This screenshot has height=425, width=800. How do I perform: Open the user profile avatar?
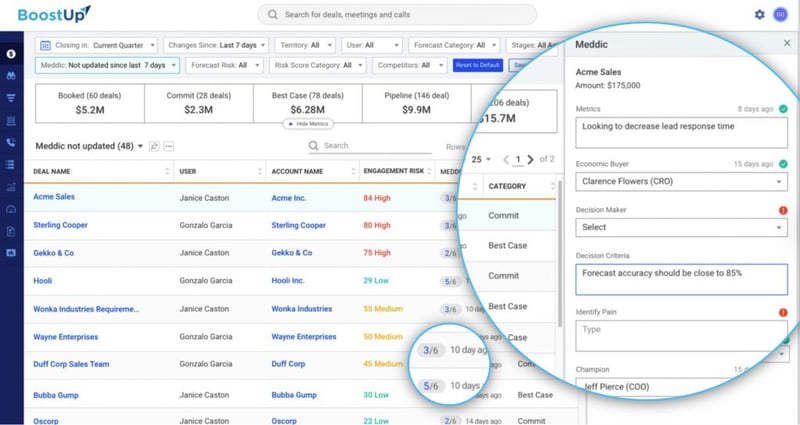pyautogui.click(x=780, y=15)
